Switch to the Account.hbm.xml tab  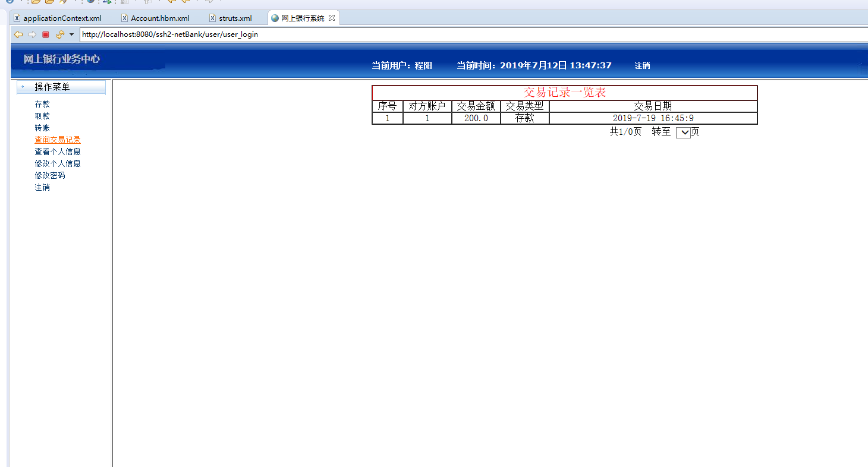(159, 18)
